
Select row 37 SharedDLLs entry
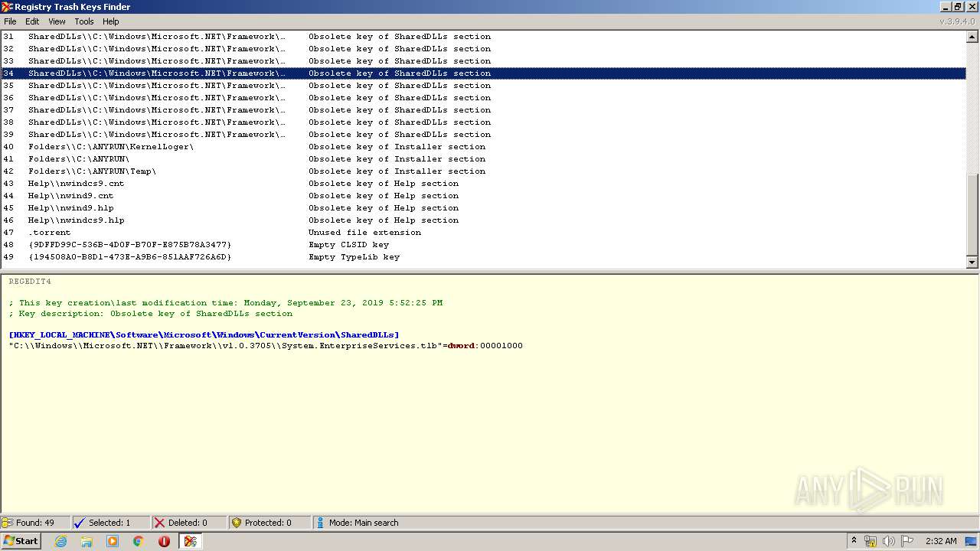[483, 110]
